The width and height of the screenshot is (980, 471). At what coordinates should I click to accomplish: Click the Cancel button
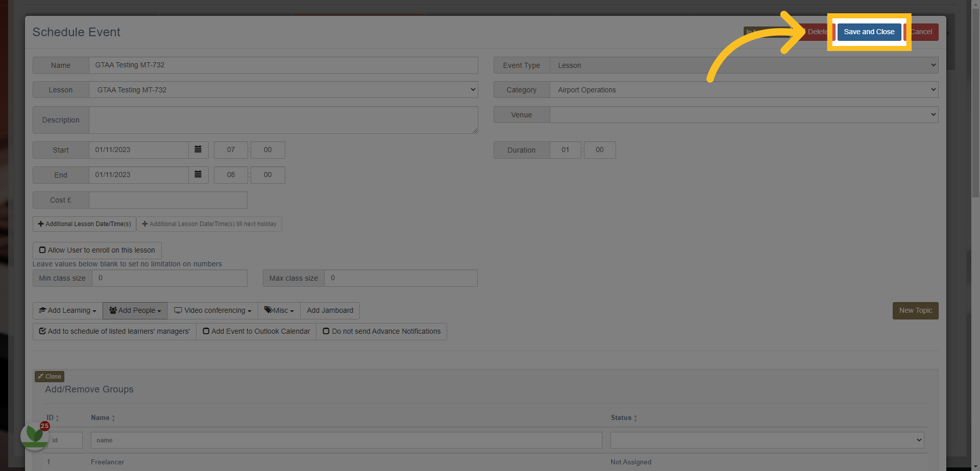tap(921, 32)
